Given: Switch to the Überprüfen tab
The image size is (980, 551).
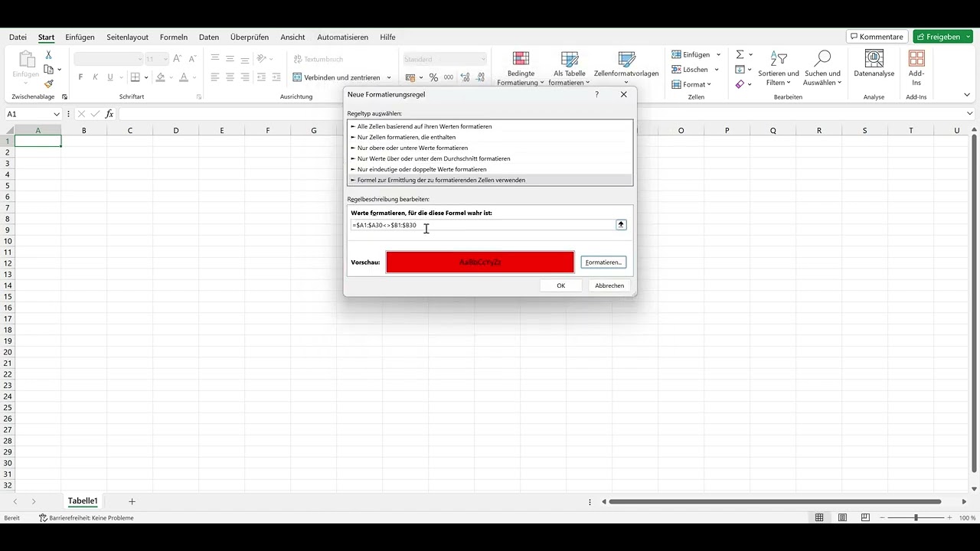Looking at the screenshot, I should [x=250, y=37].
